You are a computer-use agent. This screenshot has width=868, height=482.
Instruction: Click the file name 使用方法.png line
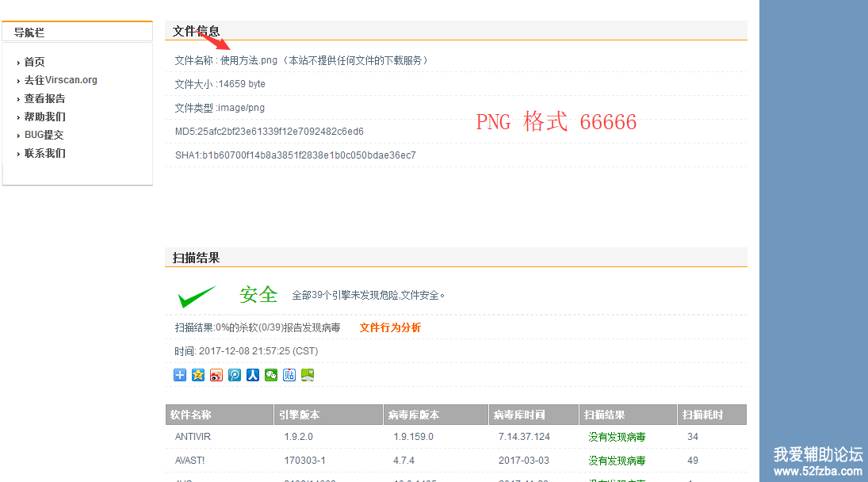(x=302, y=60)
